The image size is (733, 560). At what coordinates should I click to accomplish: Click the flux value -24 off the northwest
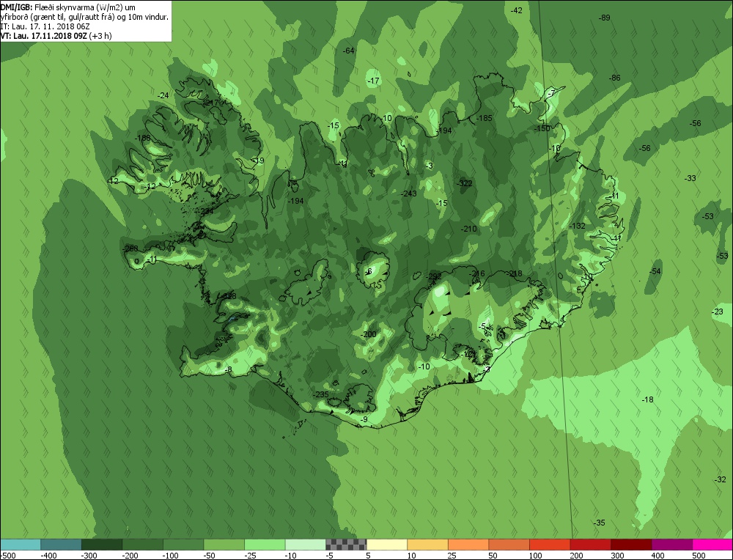(x=163, y=95)
